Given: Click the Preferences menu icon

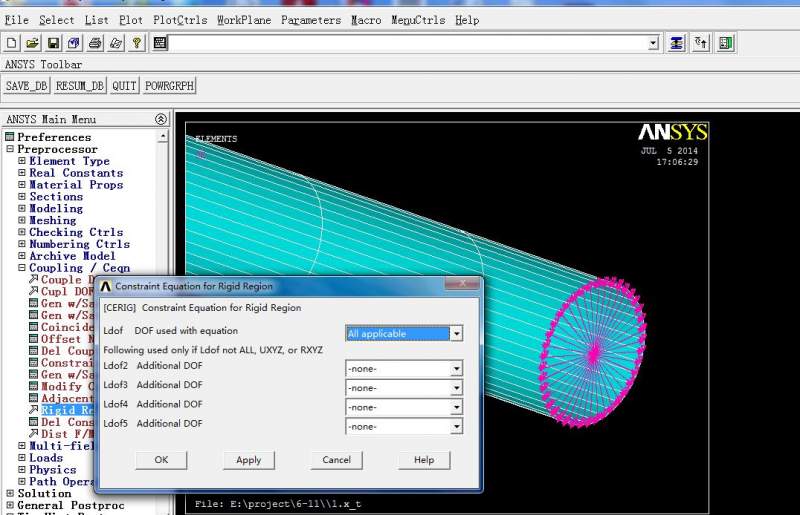Looking at the screenshot, I should click(x=10, y=137).
